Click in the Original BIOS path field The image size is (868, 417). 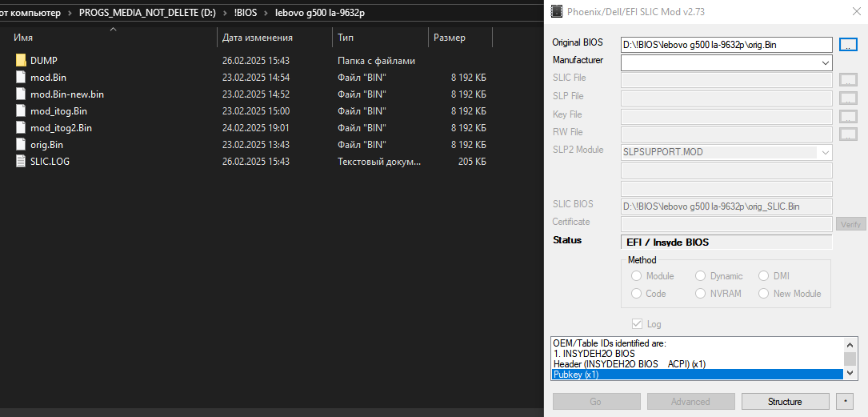[x=727, y=45]
